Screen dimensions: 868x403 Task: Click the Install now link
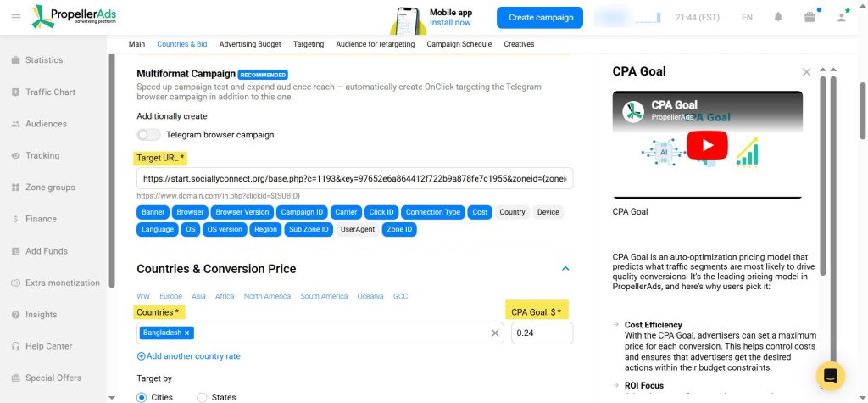coord(450,23)
